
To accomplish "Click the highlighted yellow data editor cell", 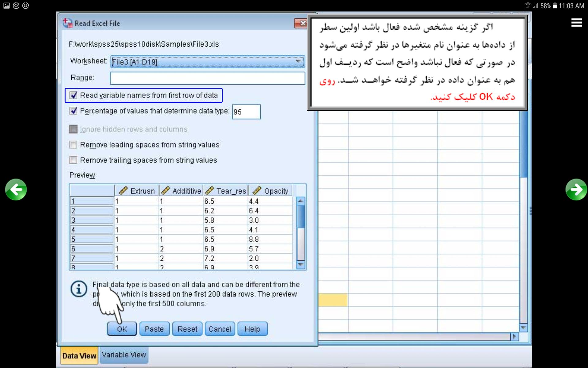I will pos(333,300).
